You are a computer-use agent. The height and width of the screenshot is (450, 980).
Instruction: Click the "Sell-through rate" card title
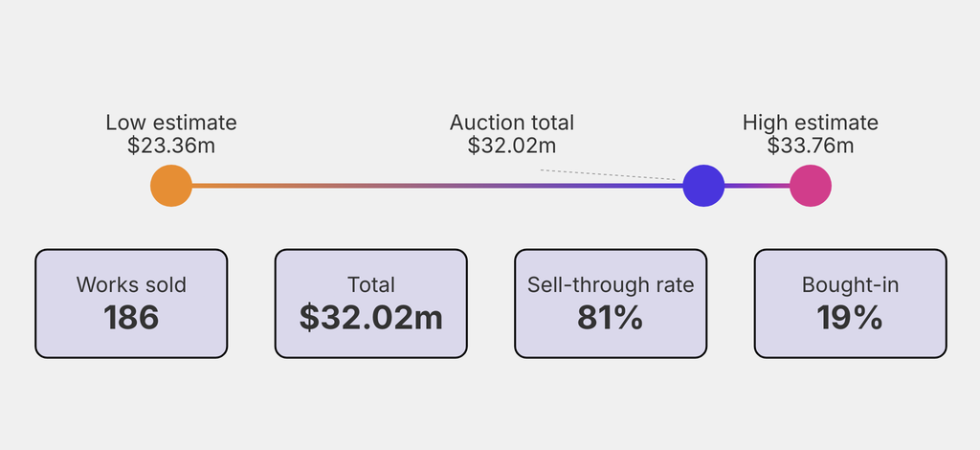point(611,284)
